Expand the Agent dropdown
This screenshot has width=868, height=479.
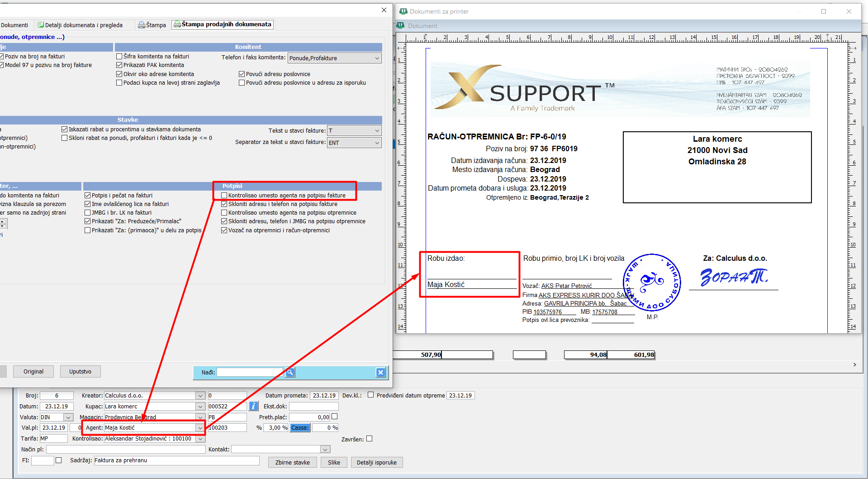pyautogui.click(x=200, y=428)
